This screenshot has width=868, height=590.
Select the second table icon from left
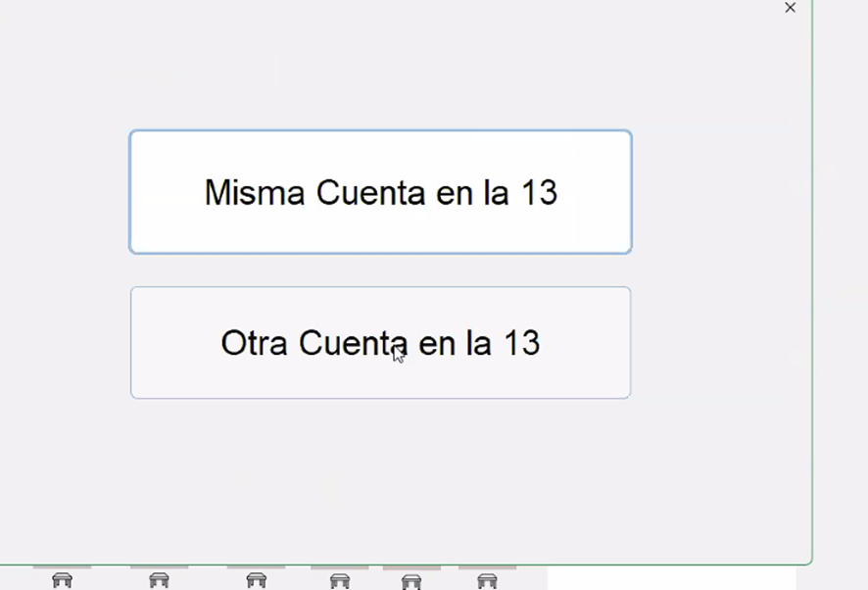(159, 580)
